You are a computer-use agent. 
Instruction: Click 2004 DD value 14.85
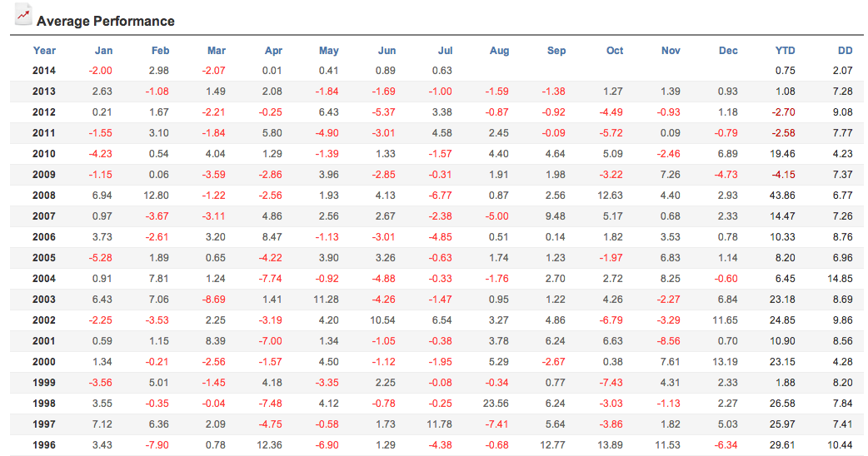pos(840,279)
